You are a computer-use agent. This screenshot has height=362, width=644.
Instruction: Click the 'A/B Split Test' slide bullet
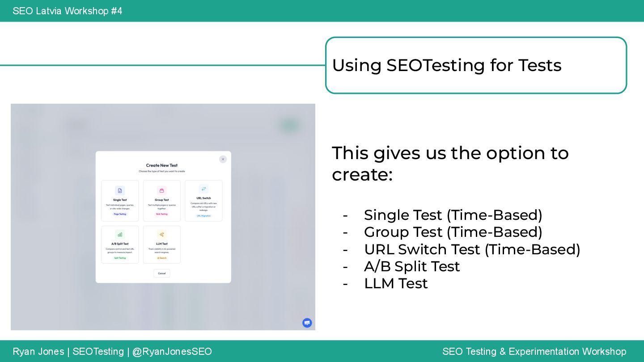tap(412, 266)
